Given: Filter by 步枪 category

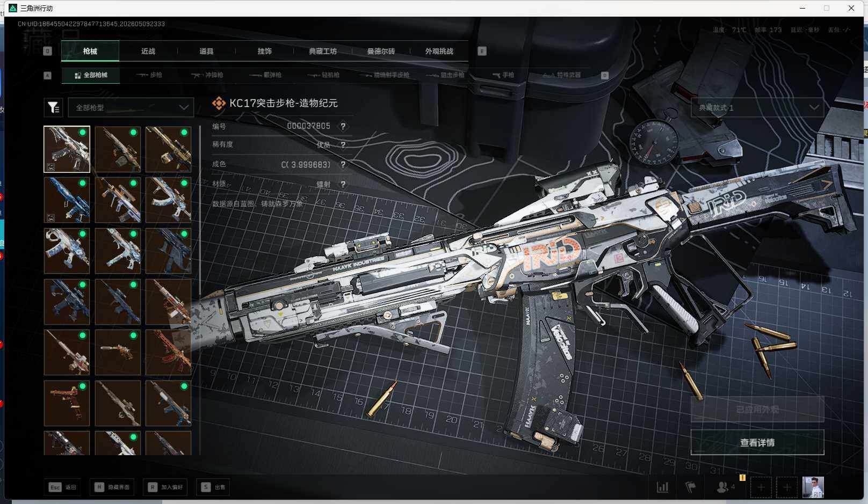Looking at the screenshot, I should (149, 75).
